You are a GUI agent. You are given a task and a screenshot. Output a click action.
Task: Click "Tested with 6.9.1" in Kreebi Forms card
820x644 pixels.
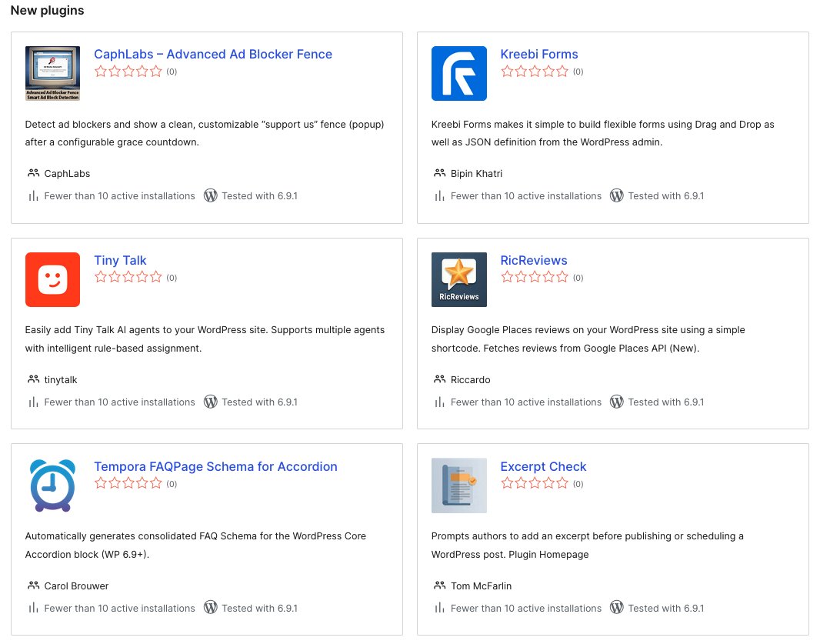[x=665, y=195]
